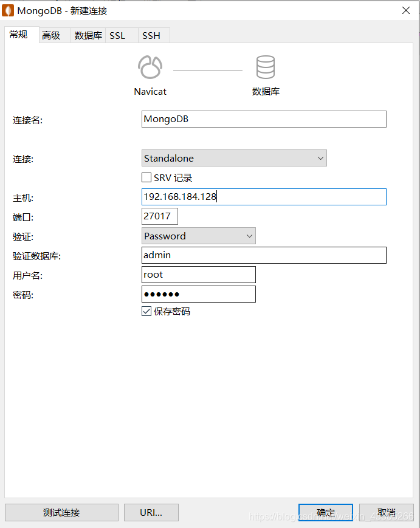Click the 测试连接 button
This screenshot has height=528, width=420.
[x=61, y=513]
